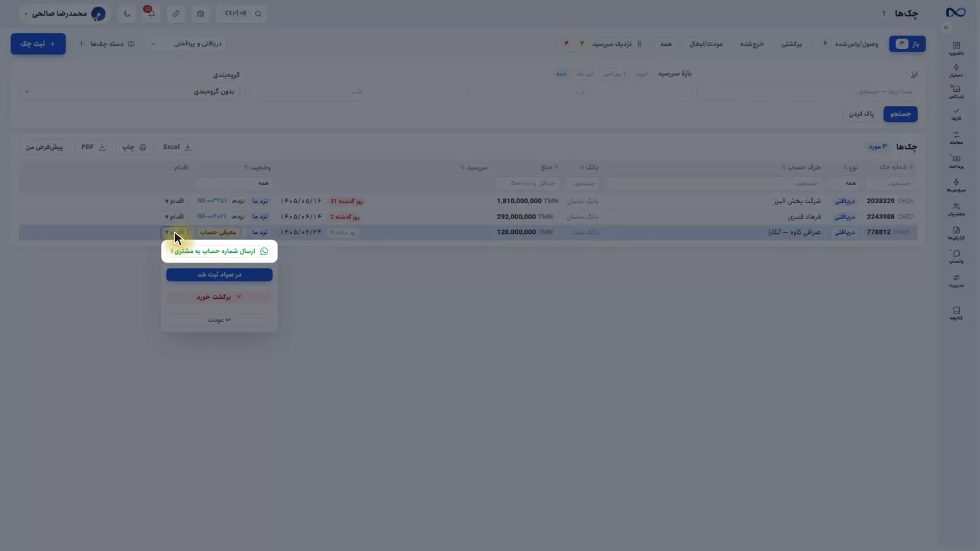980x551 pixels.
Task: Open the NX-۰۰۳۲۵۷ link
Action: (x=212, y=201)
